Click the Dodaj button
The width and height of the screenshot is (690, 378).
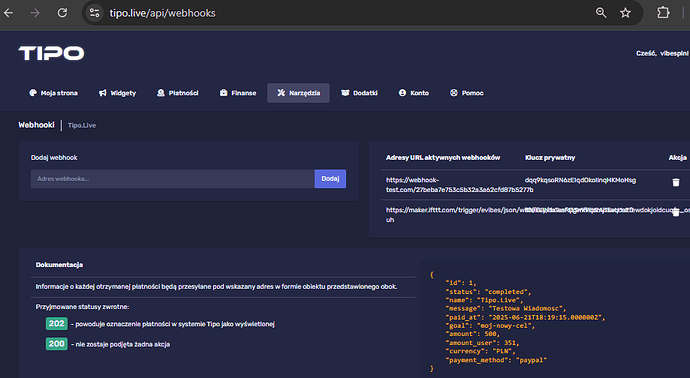coord(330,179)
